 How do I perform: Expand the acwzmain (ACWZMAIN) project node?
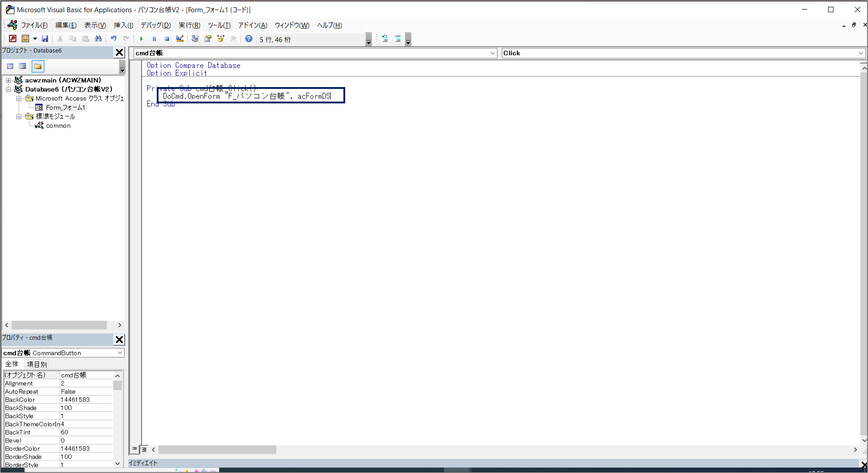(8, 80)
